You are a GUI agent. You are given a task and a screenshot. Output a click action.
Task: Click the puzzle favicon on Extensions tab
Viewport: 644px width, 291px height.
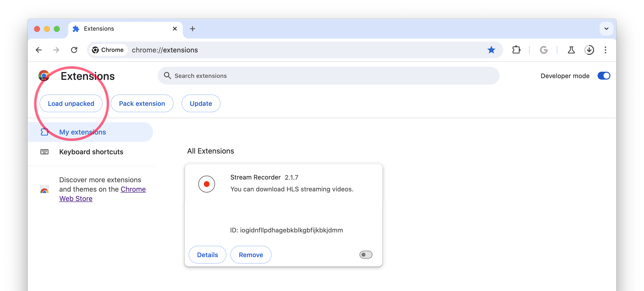(x=76, y=29)
